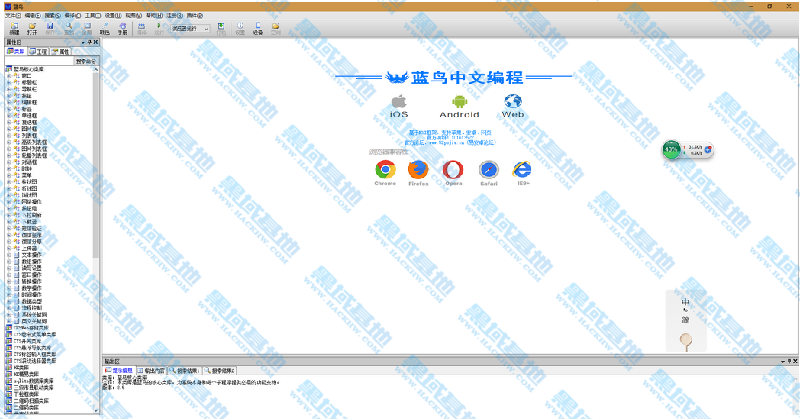800x419 pixels.
Task: Click the 中 character on input-method widget
Action: (x=686, y=303)
